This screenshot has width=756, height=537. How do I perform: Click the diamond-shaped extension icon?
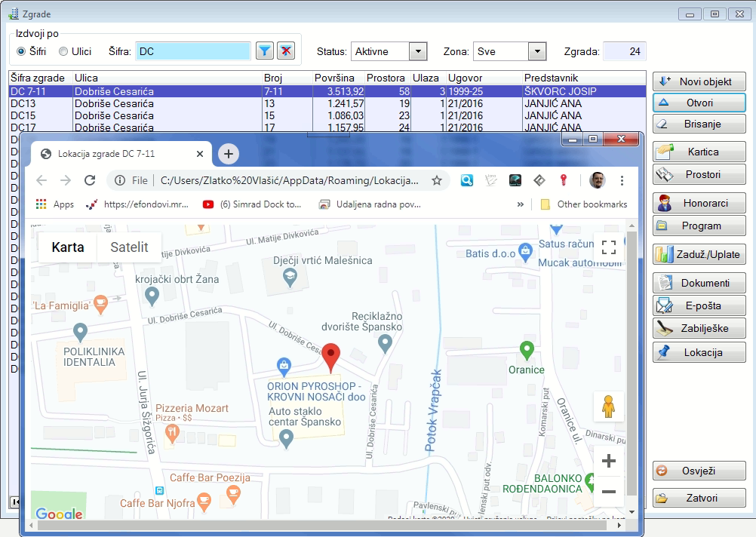(x=539, y=180)
